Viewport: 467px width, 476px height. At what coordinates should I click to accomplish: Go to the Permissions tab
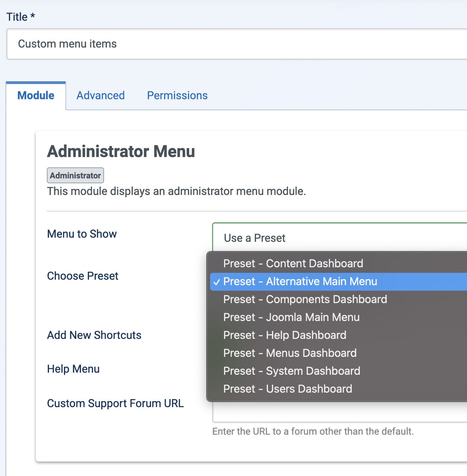(x=177, y=96)
